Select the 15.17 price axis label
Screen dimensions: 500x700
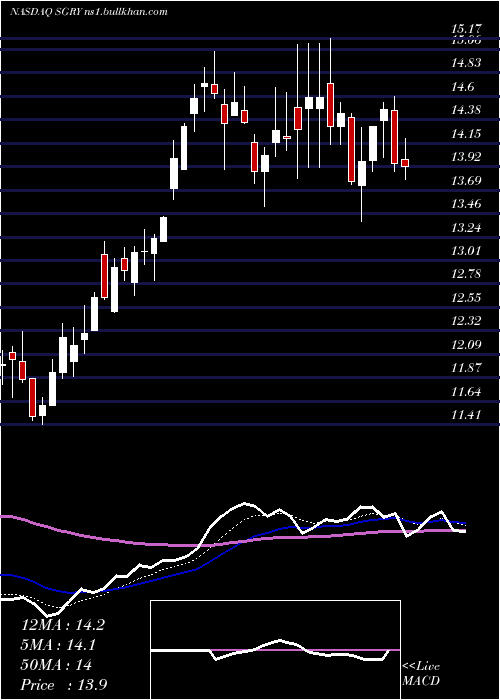coord(466,29)
